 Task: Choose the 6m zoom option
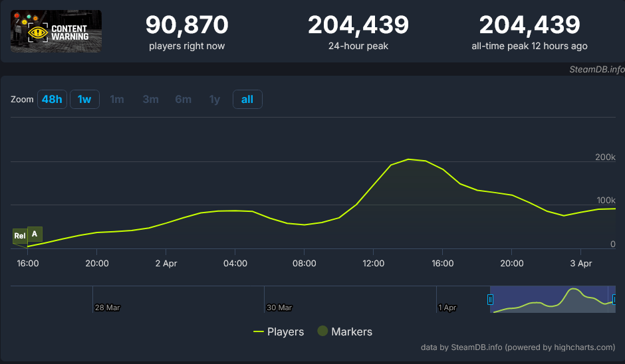click(184, 99)
